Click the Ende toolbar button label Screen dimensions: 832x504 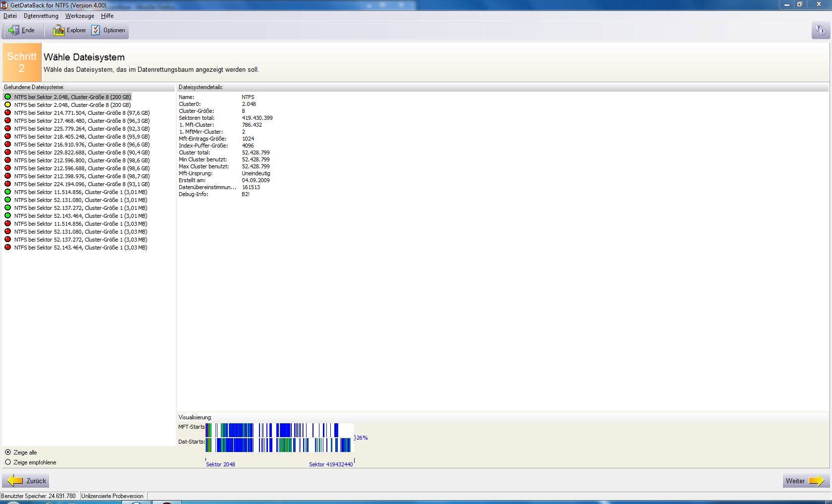pyautogui.click(x=28, y=30)
